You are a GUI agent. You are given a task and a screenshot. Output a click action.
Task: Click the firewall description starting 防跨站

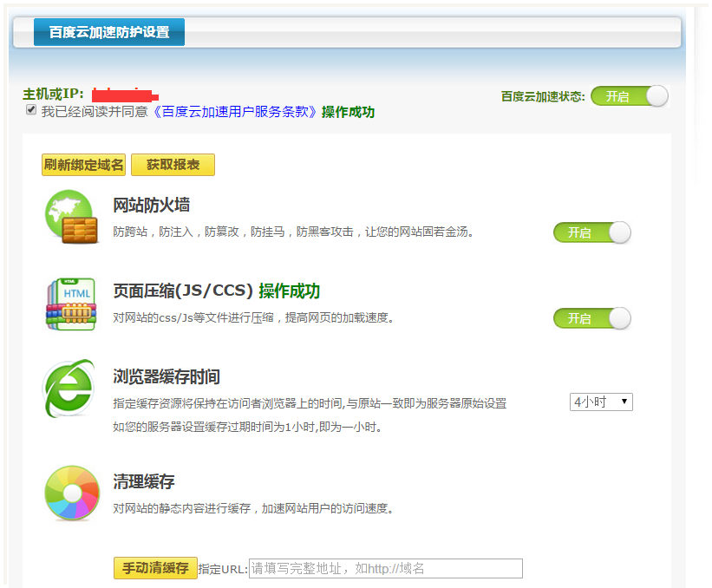click(294, 232)
